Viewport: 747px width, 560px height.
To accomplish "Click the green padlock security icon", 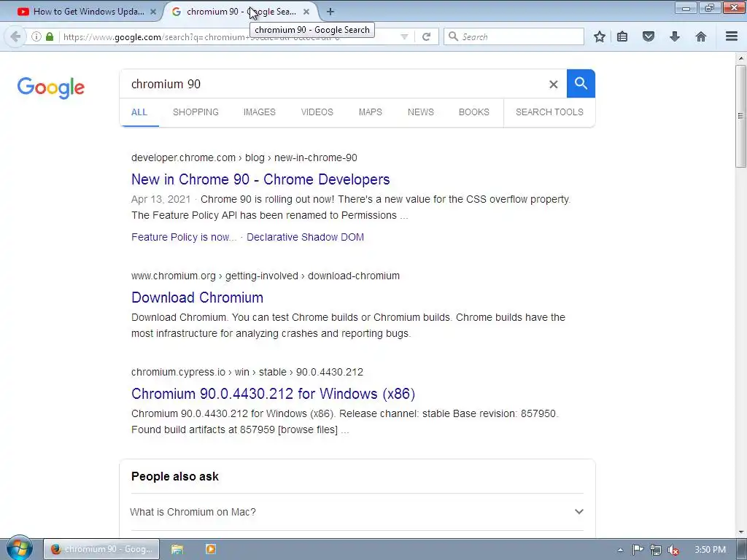I will point(50,36).
